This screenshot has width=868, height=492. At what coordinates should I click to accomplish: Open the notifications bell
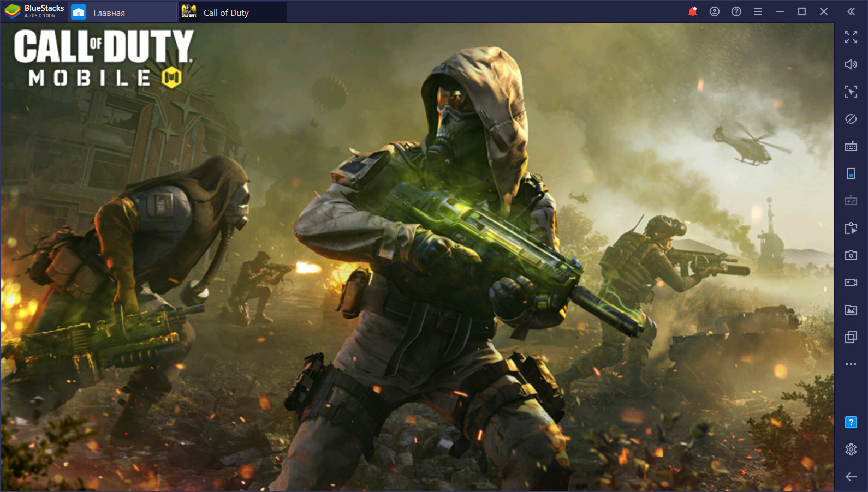pyautogui.click(x=693, y=11)
